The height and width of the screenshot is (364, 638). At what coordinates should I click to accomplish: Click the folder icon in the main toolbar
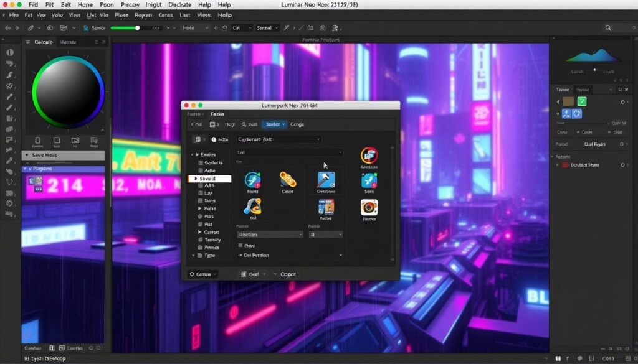tap(310, 28)
